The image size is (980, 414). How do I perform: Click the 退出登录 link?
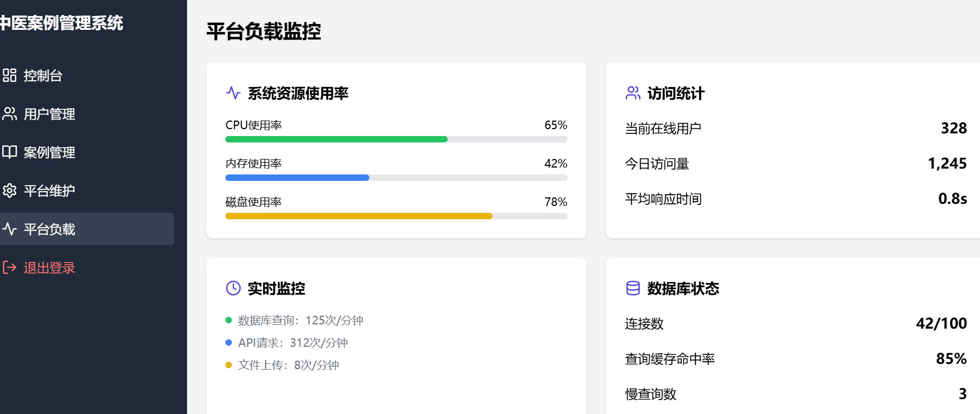click(50, 268)
